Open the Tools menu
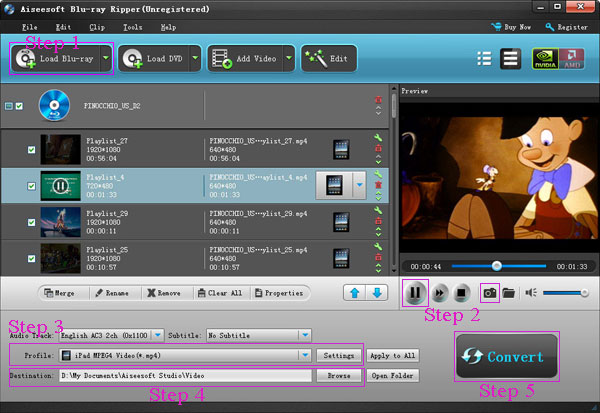 (133, 26)
